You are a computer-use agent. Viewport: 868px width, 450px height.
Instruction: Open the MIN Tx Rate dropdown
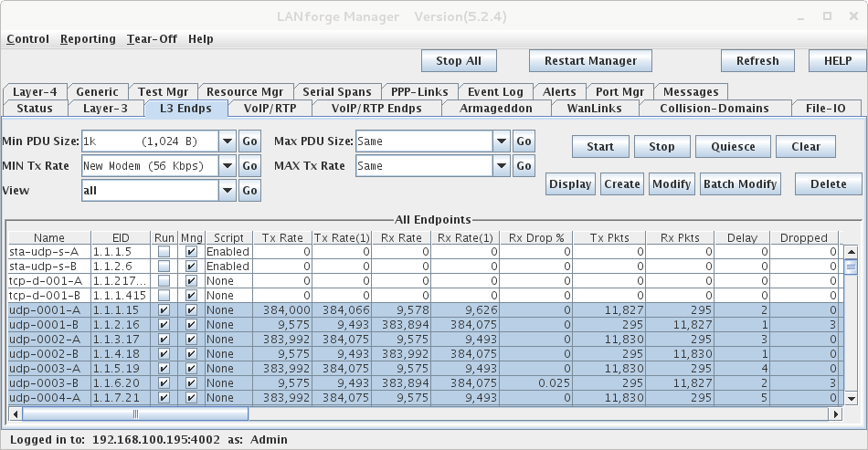pyautogui.click(x=228, y=166)
